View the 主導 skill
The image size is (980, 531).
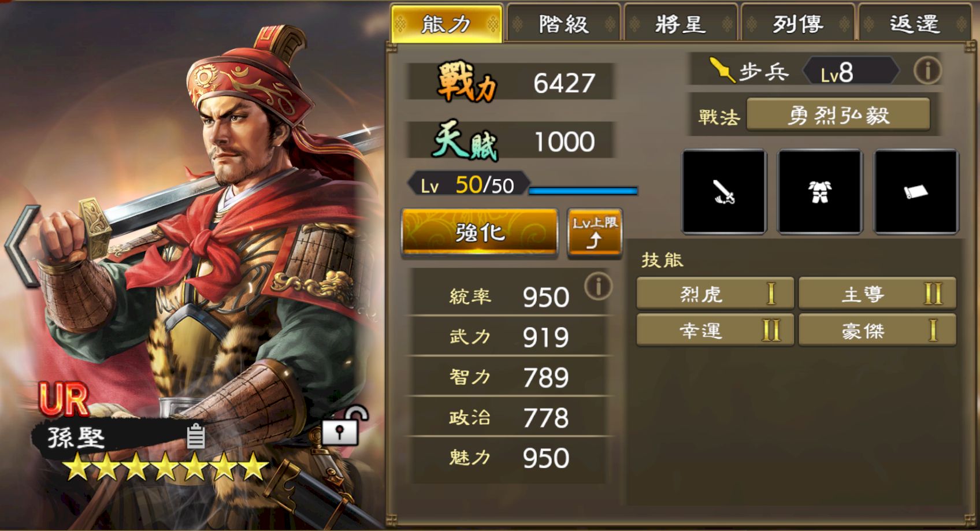pos(877,294)
